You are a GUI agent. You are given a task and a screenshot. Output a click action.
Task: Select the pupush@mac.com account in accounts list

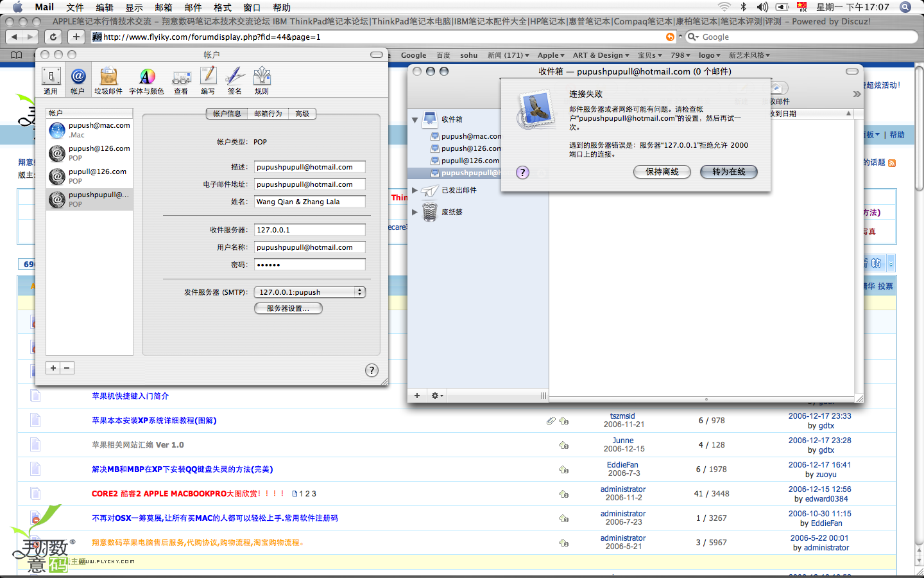coord(90,130)
